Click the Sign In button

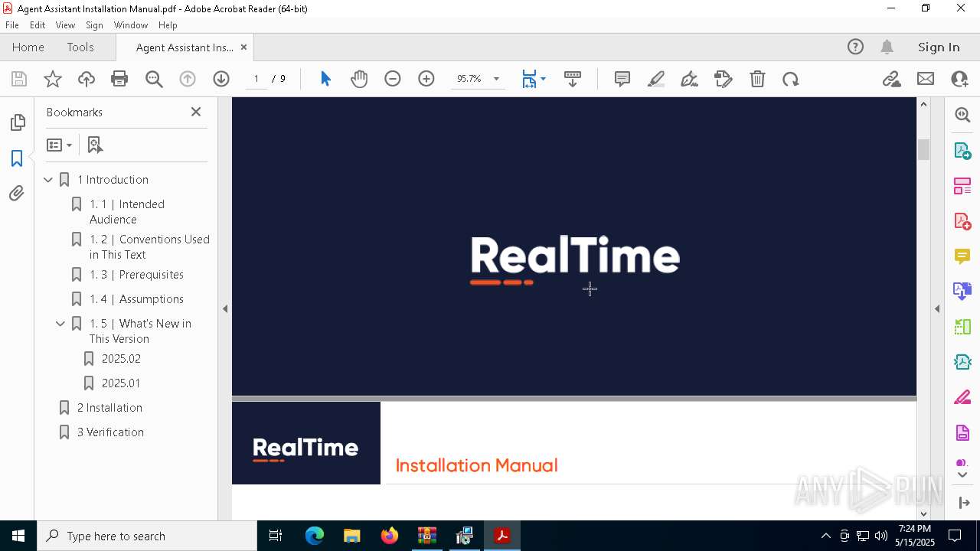[939, 47]
